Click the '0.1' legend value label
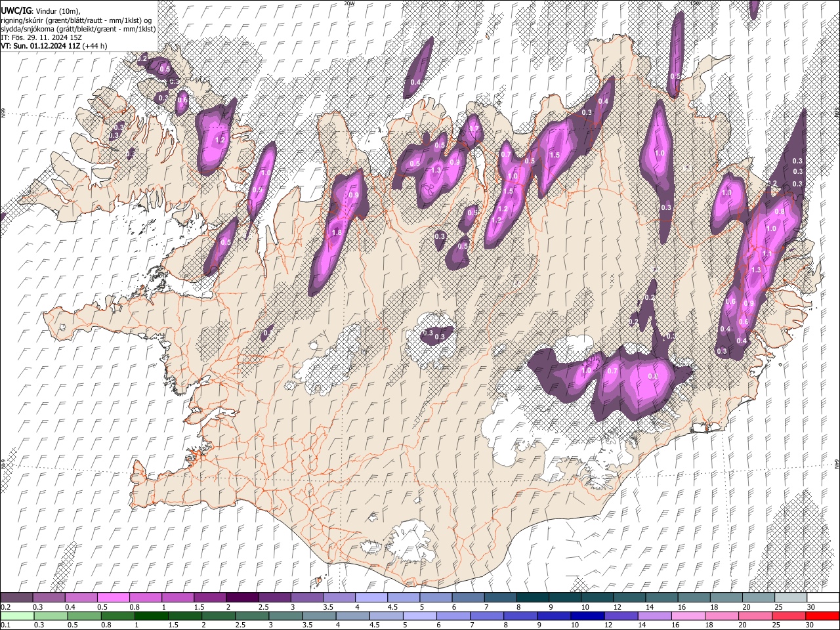This screenshot has height=630, width=840. click(x=5, y=625)
